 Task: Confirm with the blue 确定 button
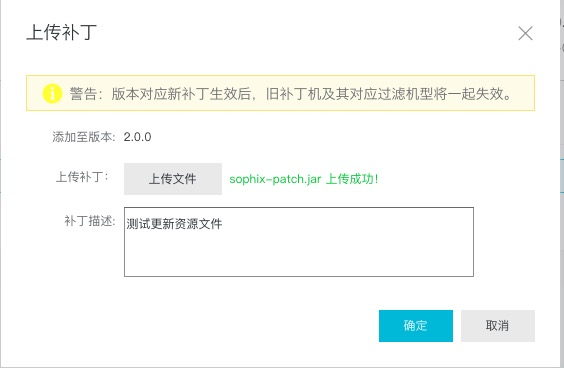pos(416,326)
